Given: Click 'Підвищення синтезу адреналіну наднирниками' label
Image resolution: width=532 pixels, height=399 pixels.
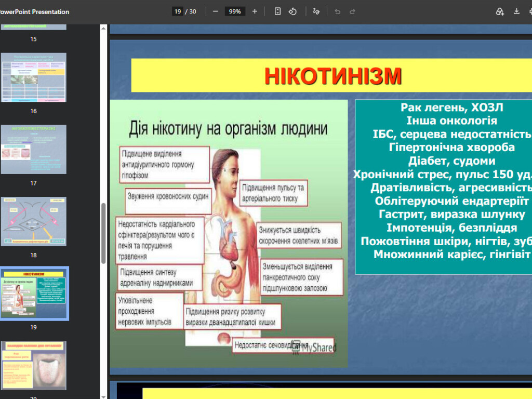Looking at the screenshot, I should tap(159, 277).
